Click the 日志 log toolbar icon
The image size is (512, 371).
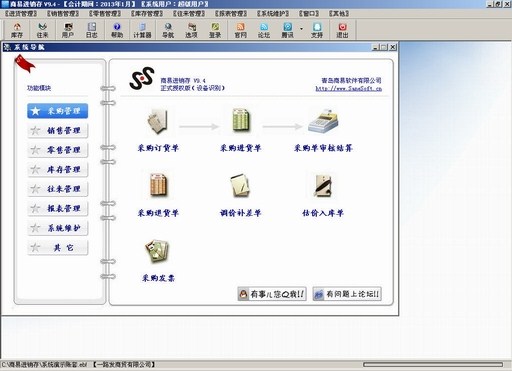pyautogui.click(x=92, y=30)
